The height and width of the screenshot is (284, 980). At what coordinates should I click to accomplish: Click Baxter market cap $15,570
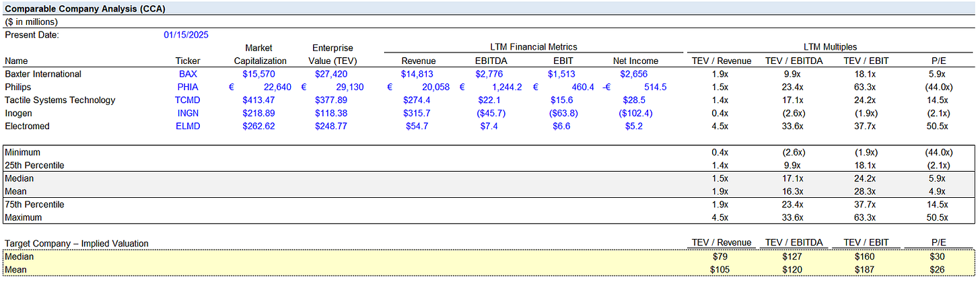point(258,74)
